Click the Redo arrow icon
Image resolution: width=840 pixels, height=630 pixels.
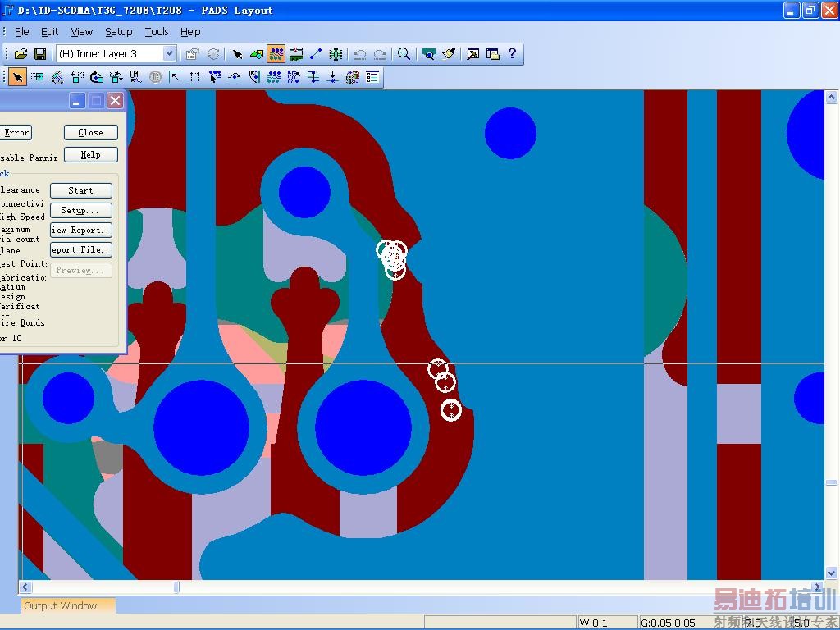(379, 54)
